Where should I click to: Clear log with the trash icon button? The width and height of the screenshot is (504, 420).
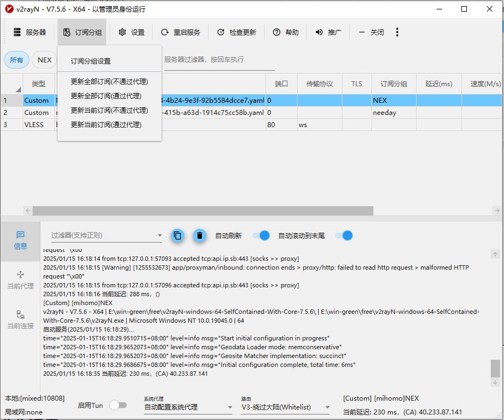[200, 235]
